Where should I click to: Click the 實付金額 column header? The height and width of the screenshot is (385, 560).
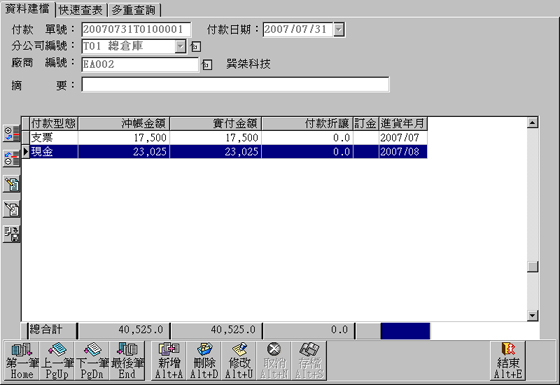tap(216, 124)
